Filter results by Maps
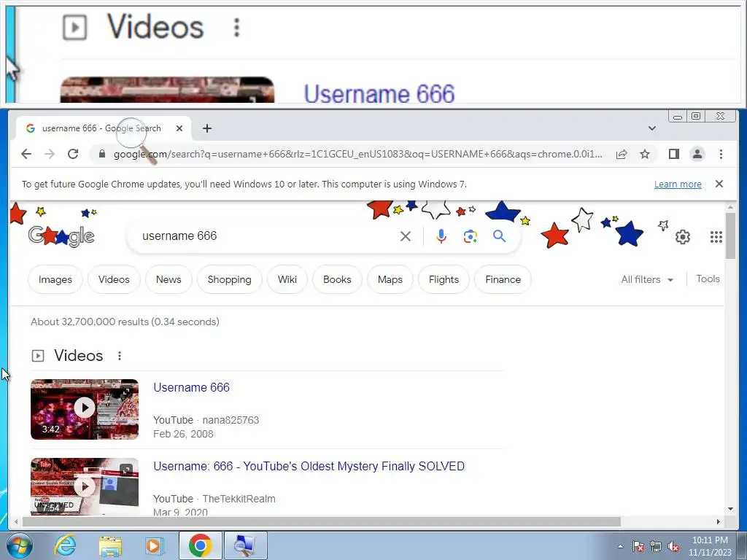747x560 pixels. (x=390, y=279)
